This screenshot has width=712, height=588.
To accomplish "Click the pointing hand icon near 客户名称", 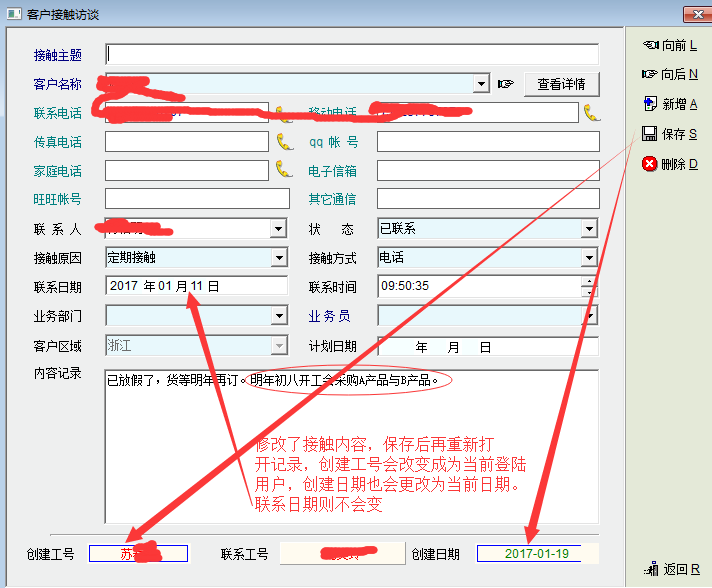I will [506, 84].
